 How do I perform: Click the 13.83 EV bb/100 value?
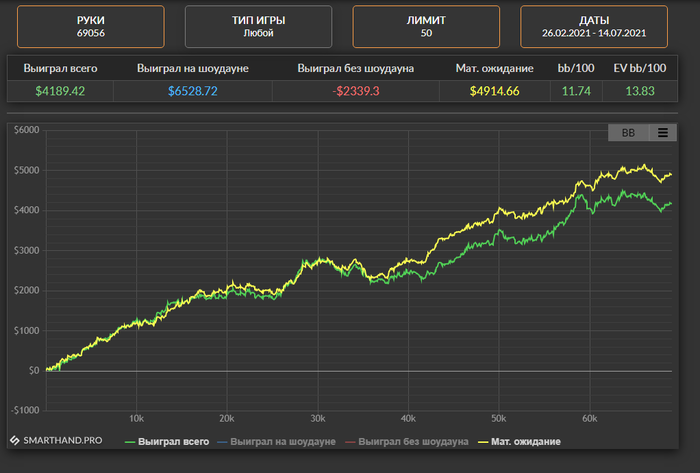[640, 91]
